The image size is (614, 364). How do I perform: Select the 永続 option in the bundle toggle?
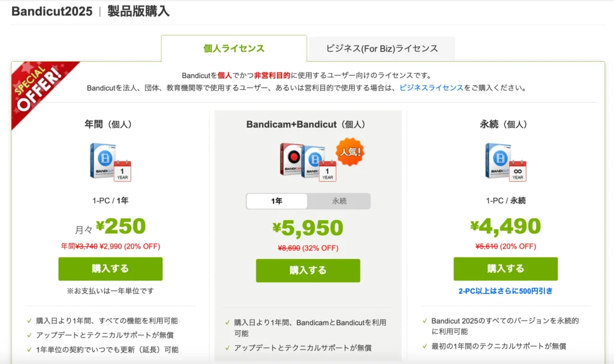[x=339, y=201]
